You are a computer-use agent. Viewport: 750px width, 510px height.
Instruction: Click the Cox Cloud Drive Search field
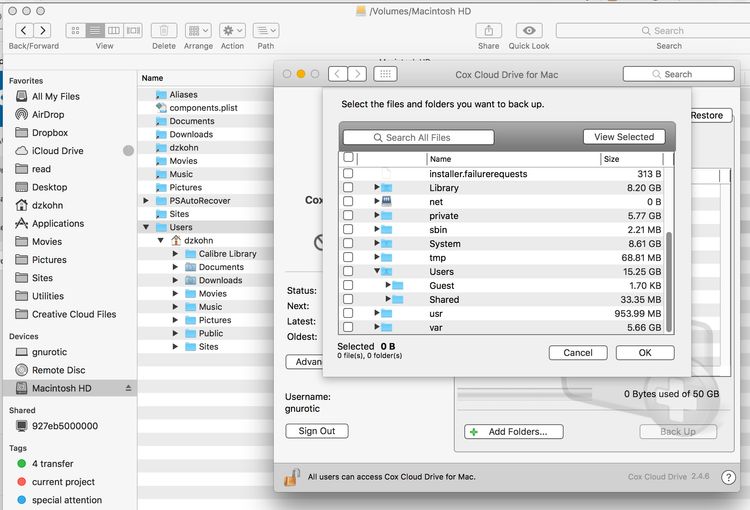[x=678, y=74]
